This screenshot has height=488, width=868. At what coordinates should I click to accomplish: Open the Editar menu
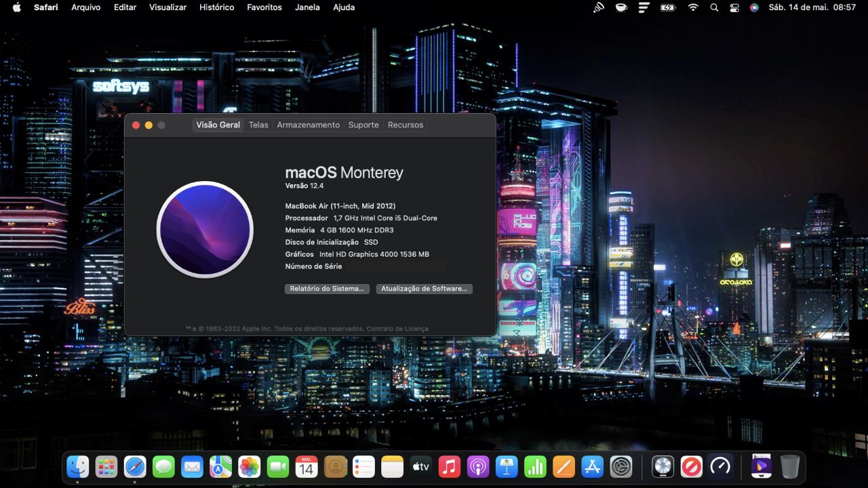coord(125,7)
